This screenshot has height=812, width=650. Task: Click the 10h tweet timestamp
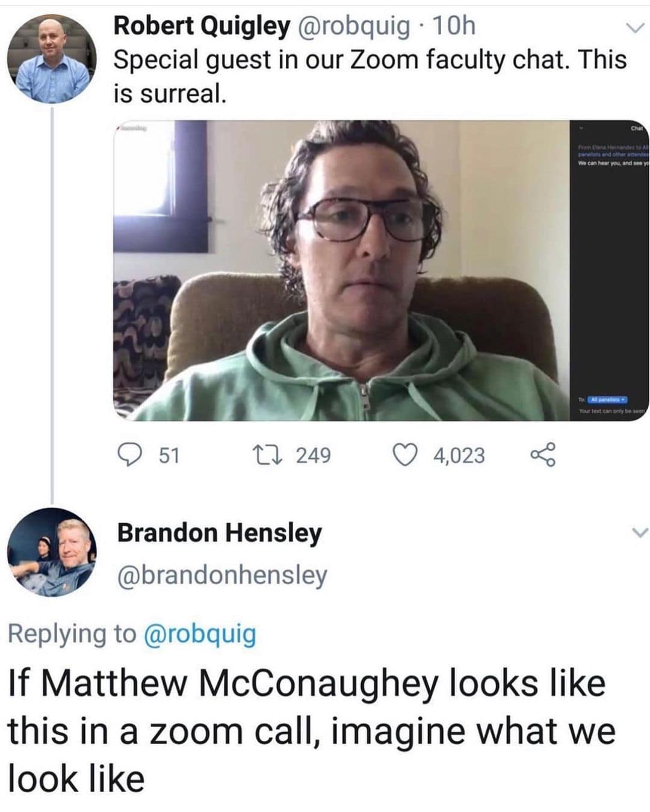coord(454,26)
